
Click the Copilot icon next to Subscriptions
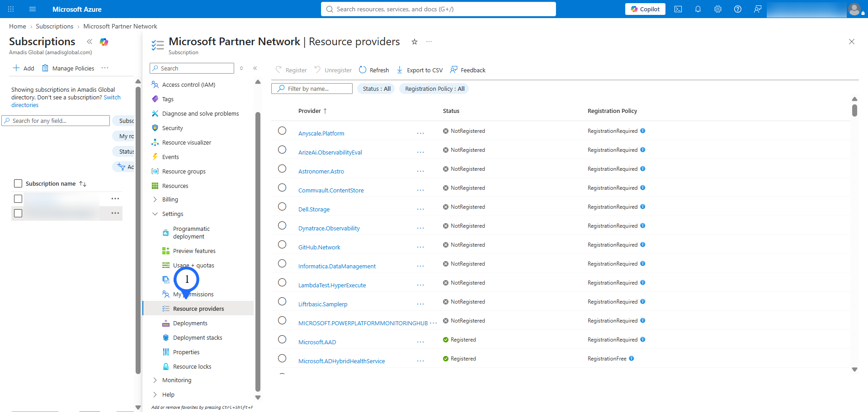104,42
